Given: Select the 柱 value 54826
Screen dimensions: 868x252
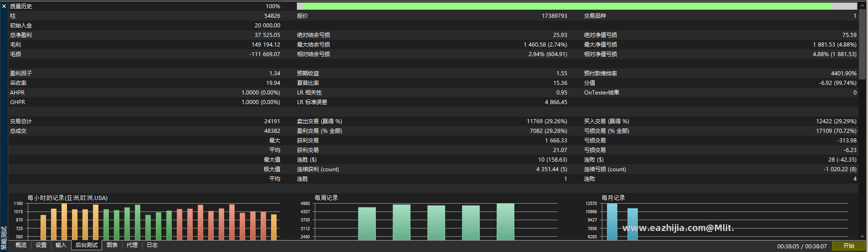Looking at the screenshot, I should [272, 16].
